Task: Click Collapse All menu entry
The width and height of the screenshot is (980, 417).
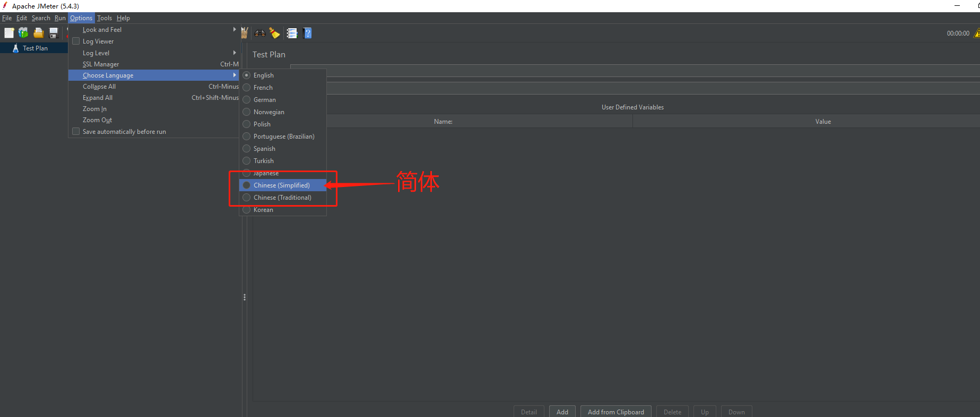Action: pos(153,86)
